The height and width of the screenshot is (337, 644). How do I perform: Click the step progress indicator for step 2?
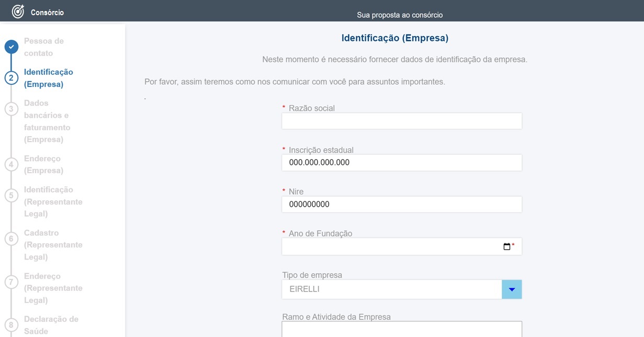12,77
